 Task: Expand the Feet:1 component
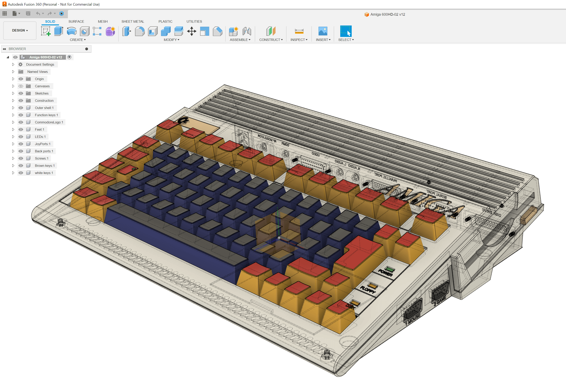(13, 129)
